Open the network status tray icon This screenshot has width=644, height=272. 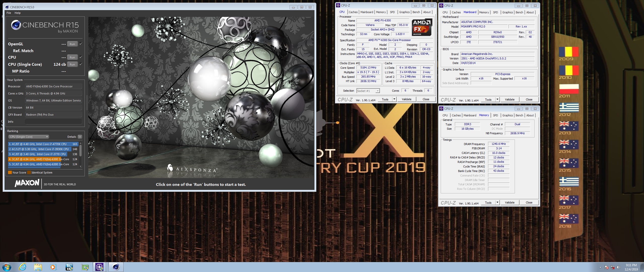point(613,267)
